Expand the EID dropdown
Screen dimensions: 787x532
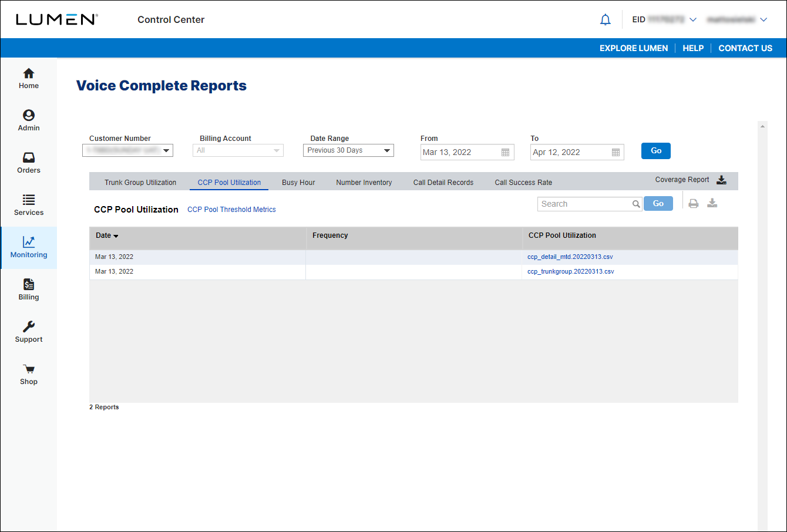coord(693,20)
